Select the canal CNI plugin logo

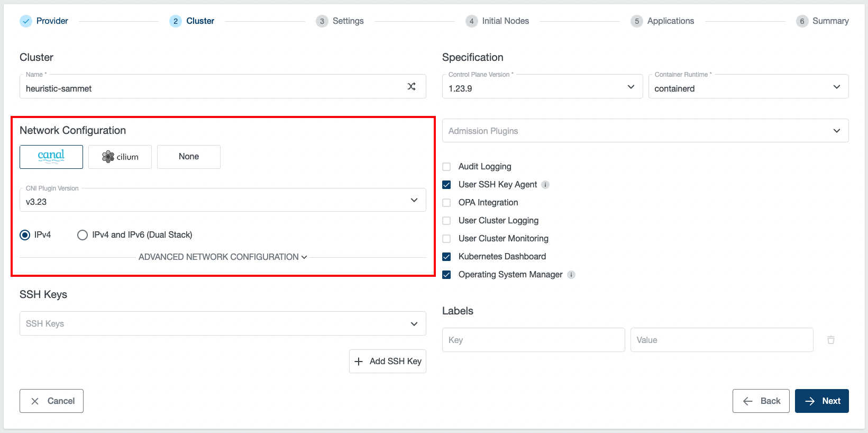[x=51, y=157]
